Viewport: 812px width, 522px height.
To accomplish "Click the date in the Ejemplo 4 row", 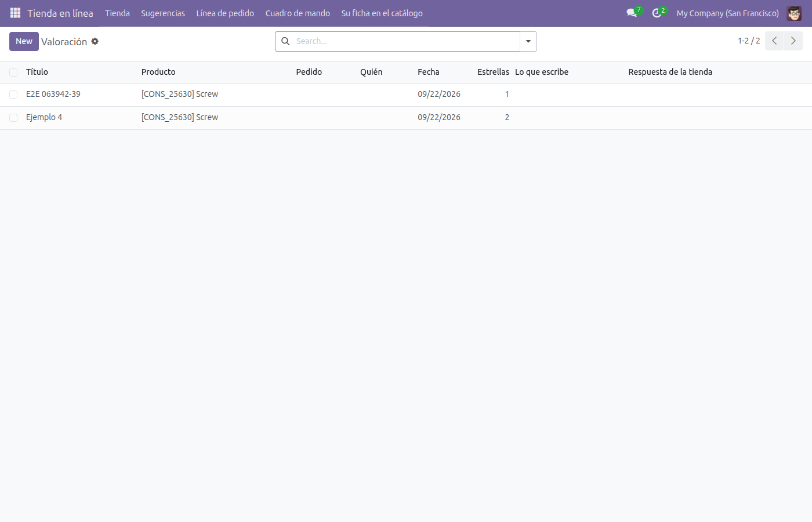I will [x=439, y=117].
